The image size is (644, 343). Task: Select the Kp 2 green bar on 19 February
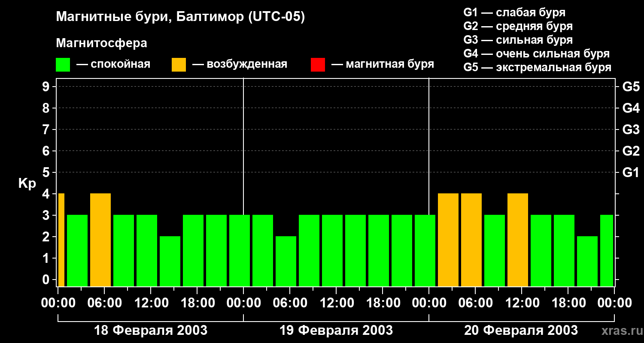pos(286,261)
